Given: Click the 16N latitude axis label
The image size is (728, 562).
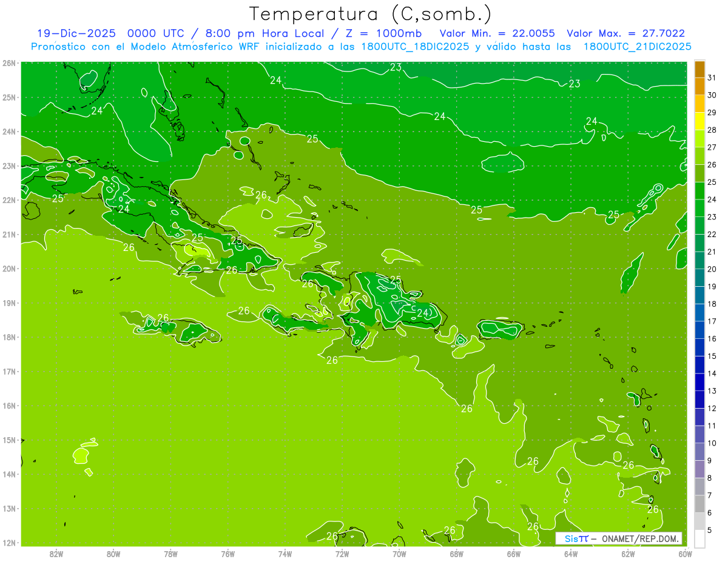Looking at the screenshot, I should pos(8,406).
